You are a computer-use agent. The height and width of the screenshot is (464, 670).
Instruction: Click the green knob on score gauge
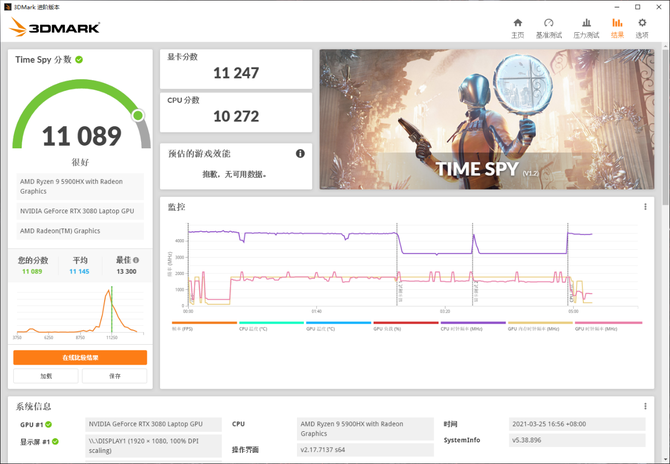138,115
